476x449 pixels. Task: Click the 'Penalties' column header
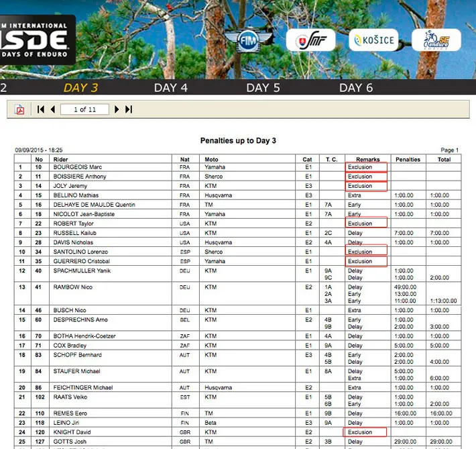pyautogui.click(x=408, y=159)
